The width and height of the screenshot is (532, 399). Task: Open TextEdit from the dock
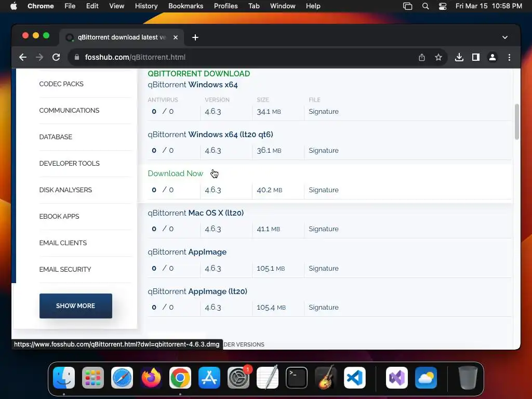(x=268, y=378)
